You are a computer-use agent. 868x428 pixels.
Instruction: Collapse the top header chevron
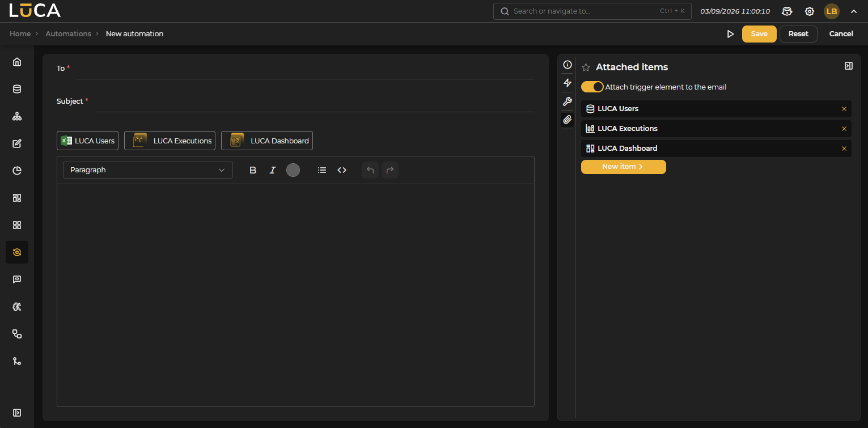[x=854, y=11]
